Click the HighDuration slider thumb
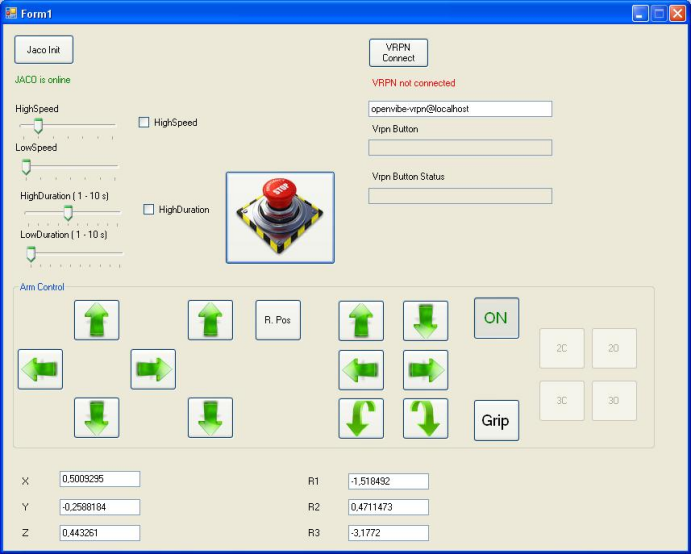The height and width of the screenshot is (554, 691). 68,213
